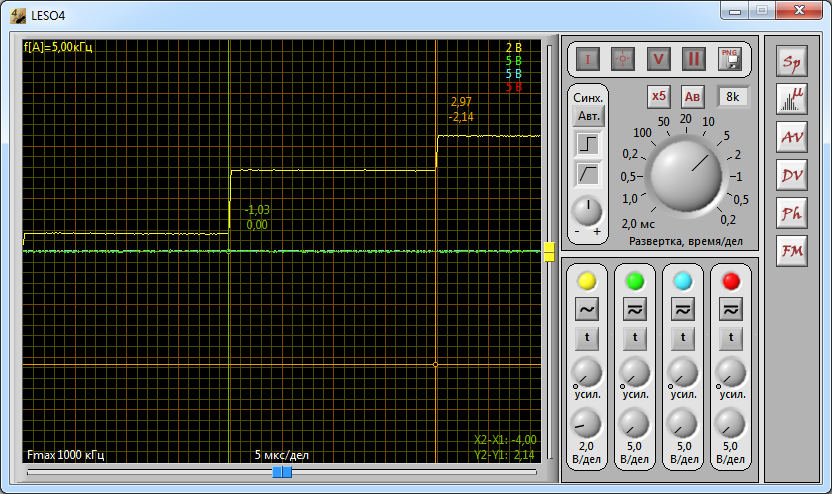
Task: Click the 'f[A]=5,00кГц' frequency readout
Action: click(58, 47)
